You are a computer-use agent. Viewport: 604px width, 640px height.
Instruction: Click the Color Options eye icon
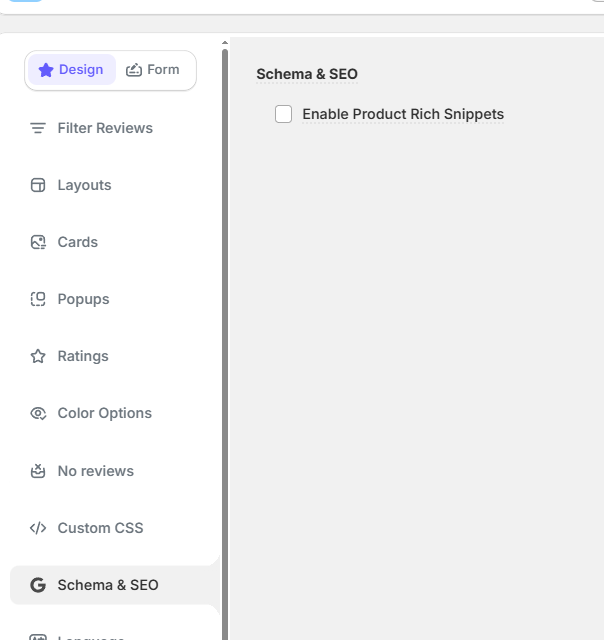coord(38,413)
